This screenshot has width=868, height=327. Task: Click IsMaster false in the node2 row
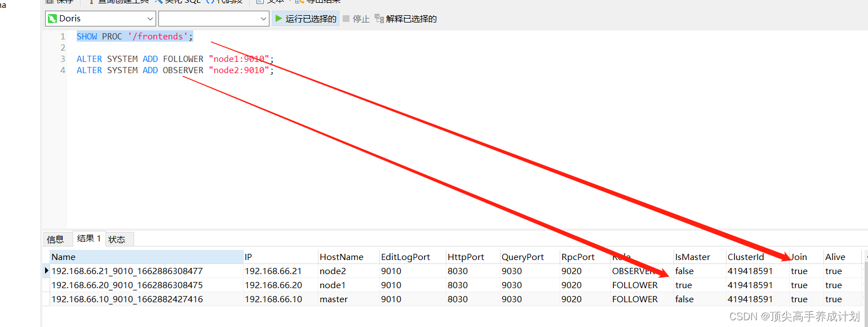coord(699,271)
